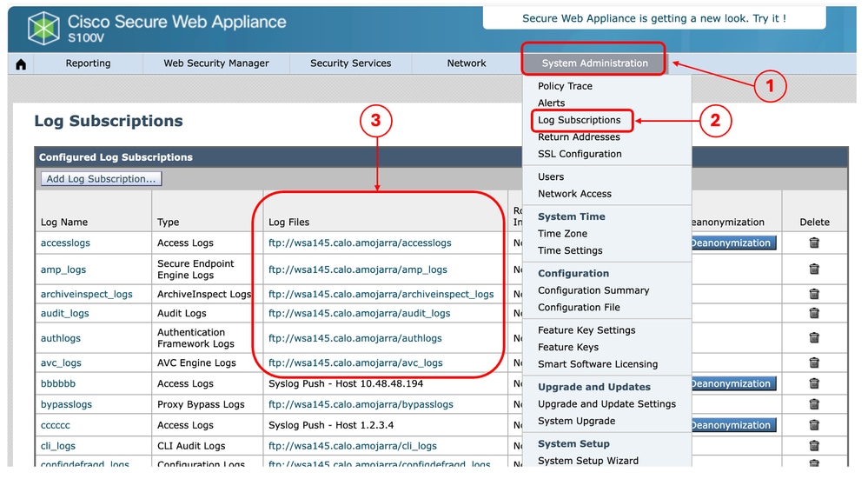Screen dimensions: 868x479
Task: Click the home icon in navigation bar
Action: (x=21, y=64)
